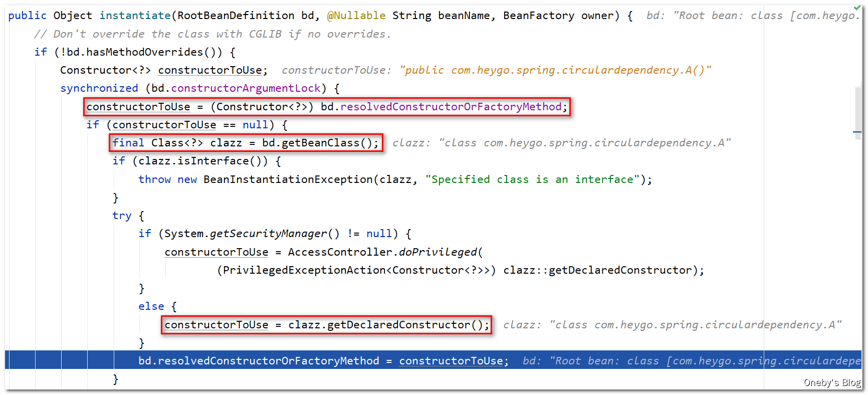Viewport: 868px width, 395px height.
Task: Click the string "Specified class is an interface"
Action: tap(532, 179)
